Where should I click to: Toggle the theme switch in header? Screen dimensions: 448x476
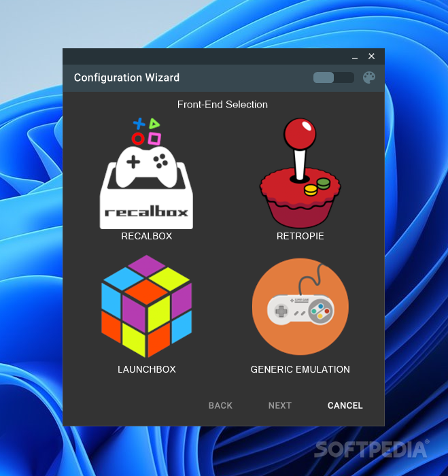(x=334, y=78)
